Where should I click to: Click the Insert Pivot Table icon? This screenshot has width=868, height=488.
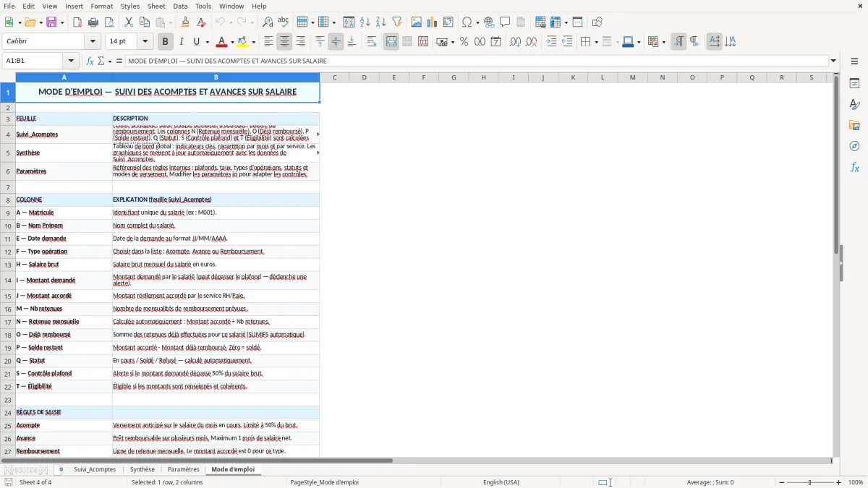[x=448, y=22]
